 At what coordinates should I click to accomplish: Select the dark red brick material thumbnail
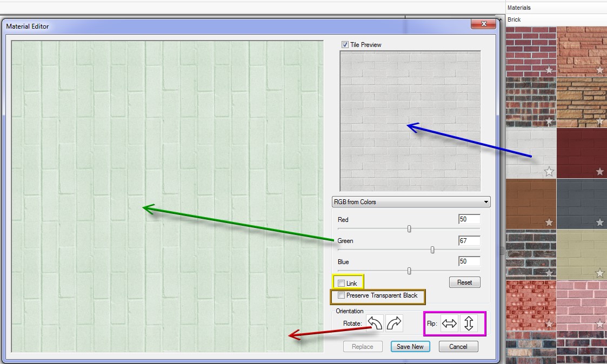click(582, 153)
